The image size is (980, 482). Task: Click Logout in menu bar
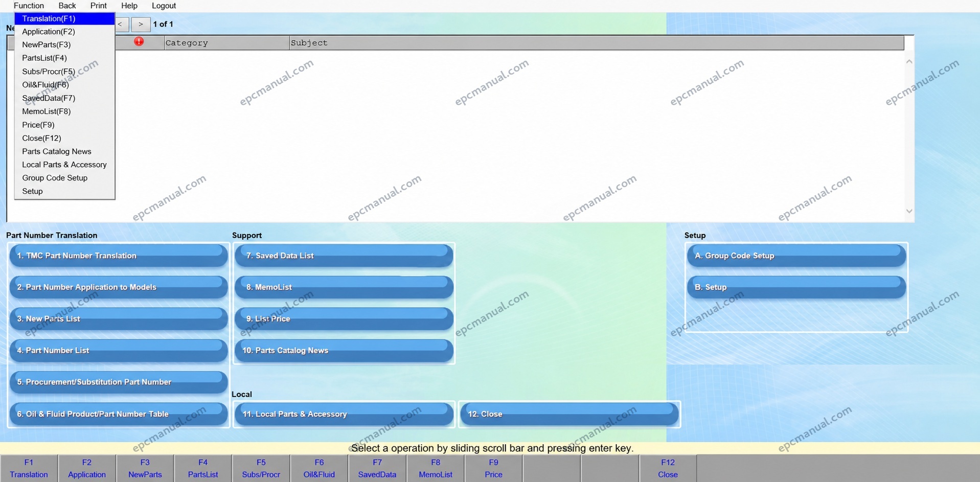tap(164, 6)
